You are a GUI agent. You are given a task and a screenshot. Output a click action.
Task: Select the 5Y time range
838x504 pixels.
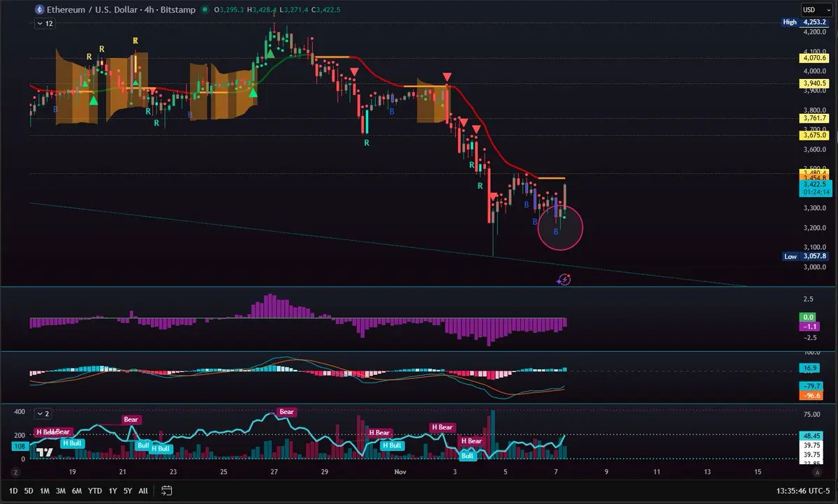click(128, 491)
